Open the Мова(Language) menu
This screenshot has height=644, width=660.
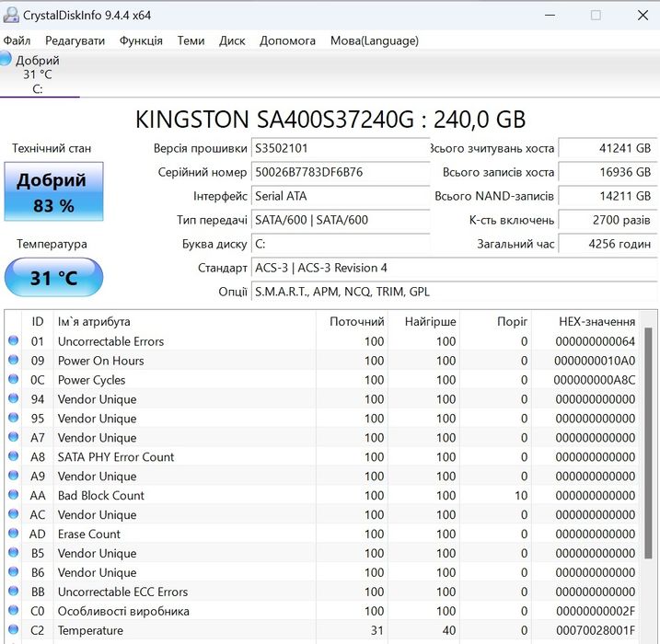[x=375, y=40]
